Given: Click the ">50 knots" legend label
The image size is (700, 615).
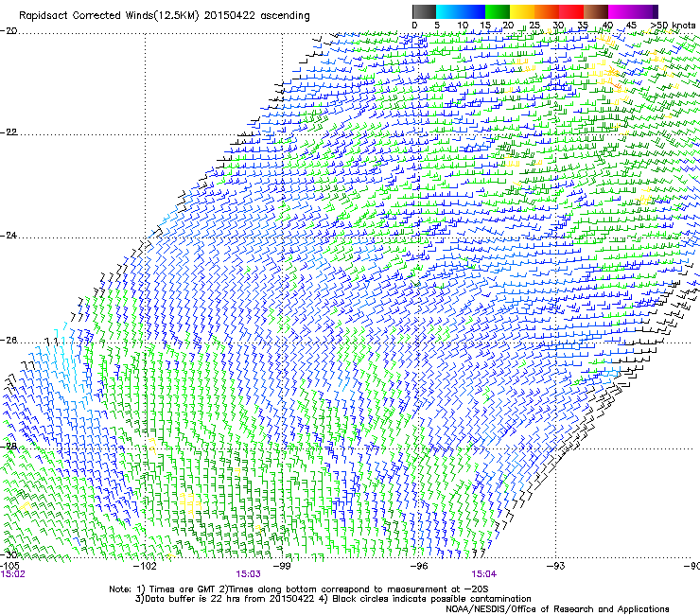Looking at the screenshot, I should click(674, 26).
